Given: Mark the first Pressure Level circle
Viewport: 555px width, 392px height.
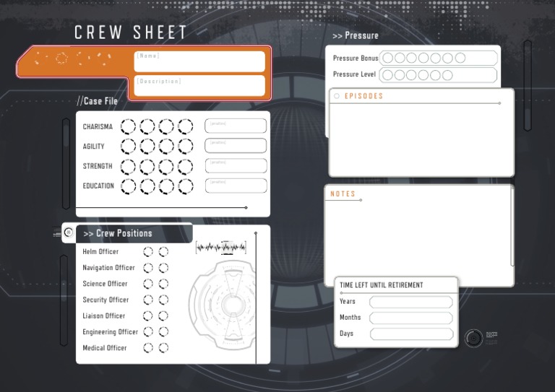Looking at the screenshot, I should [388, 75].
